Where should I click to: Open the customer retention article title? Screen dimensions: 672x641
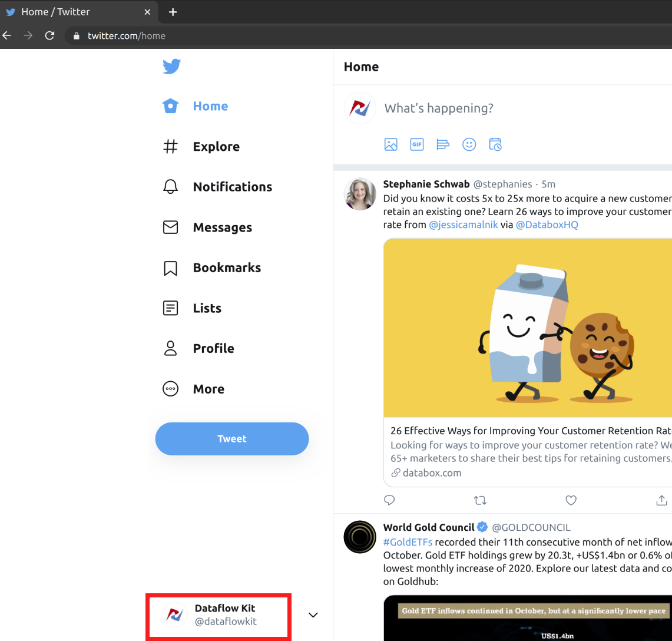coord(531,431)
